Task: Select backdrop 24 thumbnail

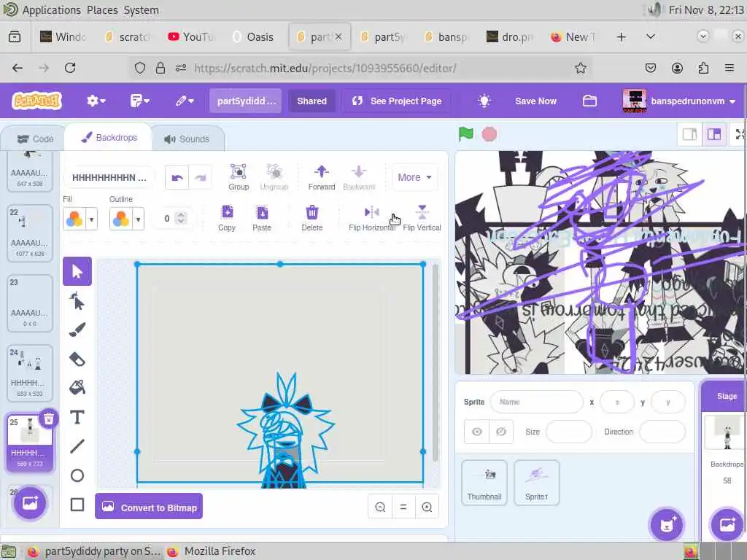Action: pyautogui.click(x=29, y=373)
